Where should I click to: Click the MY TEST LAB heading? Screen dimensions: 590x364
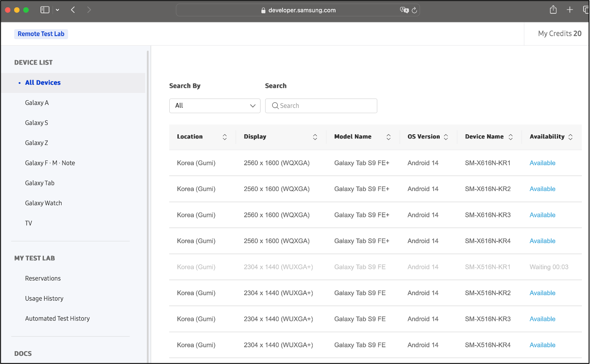click(x=34, y=258)
